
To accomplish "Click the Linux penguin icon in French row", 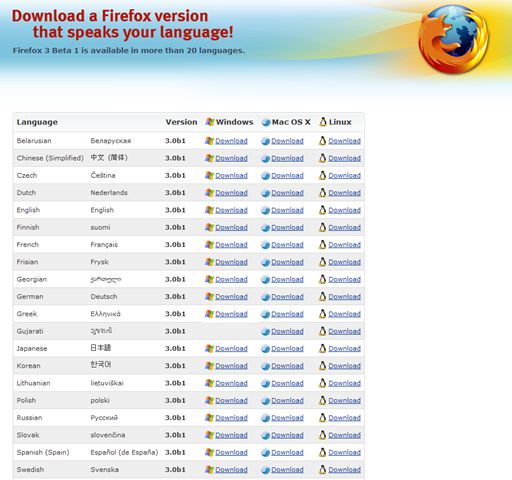I will (x=322, y=245).
